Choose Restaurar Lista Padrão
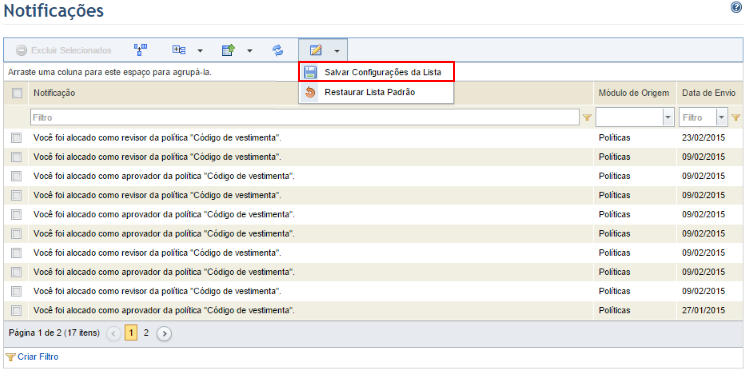 [377, 92]
